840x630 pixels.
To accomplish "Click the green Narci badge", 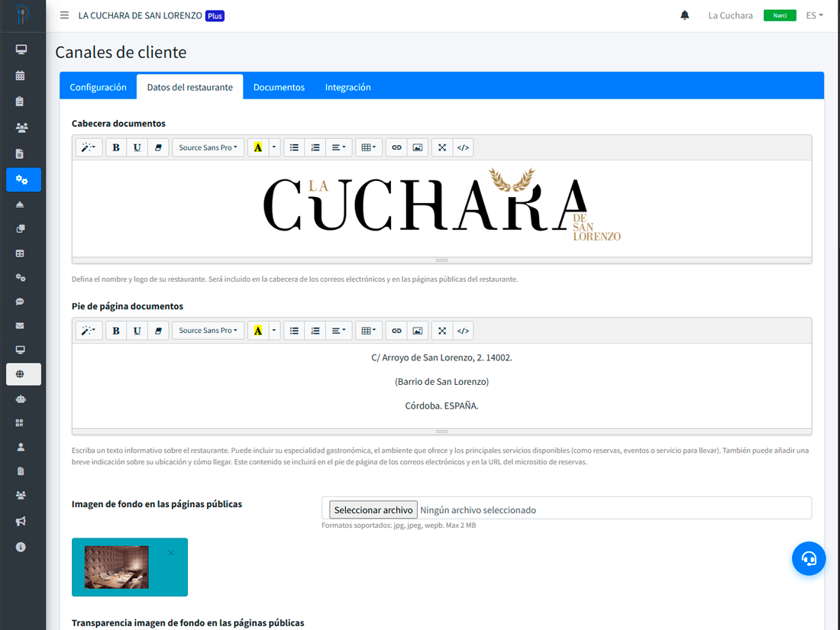I will (780, 15).
